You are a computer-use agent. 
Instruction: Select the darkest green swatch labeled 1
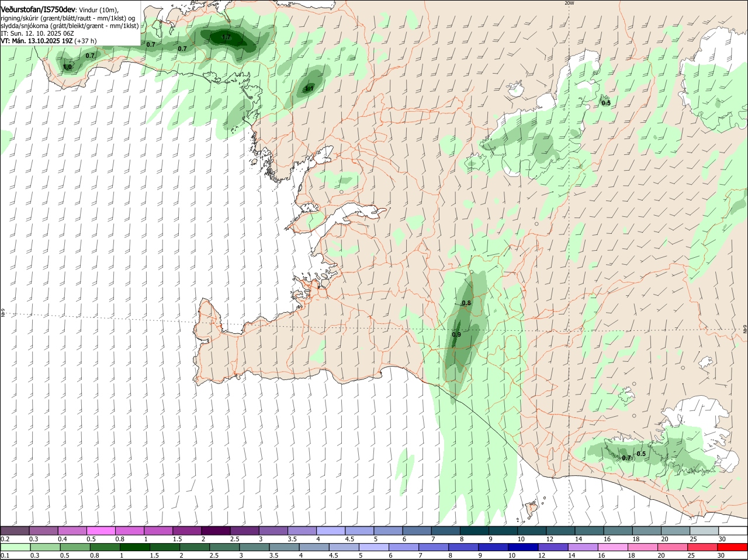pos(134,547)
